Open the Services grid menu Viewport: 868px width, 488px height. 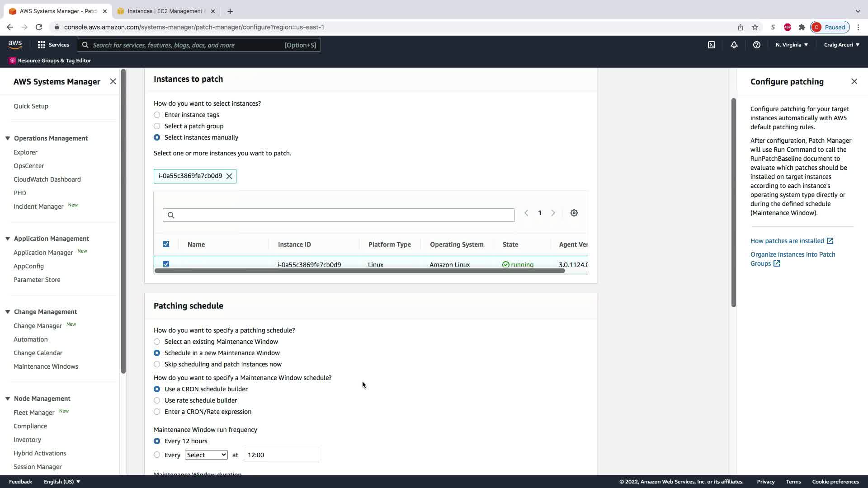(53, 45)
